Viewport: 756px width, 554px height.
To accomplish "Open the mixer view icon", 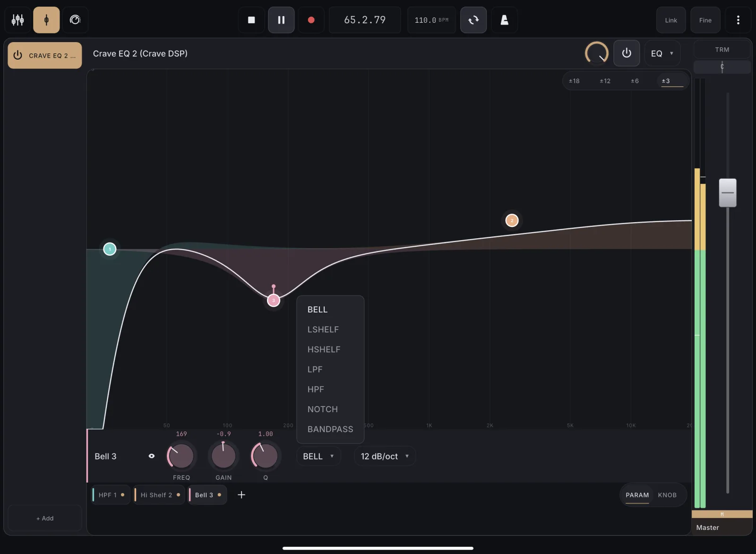I will [x=18, y=20].
